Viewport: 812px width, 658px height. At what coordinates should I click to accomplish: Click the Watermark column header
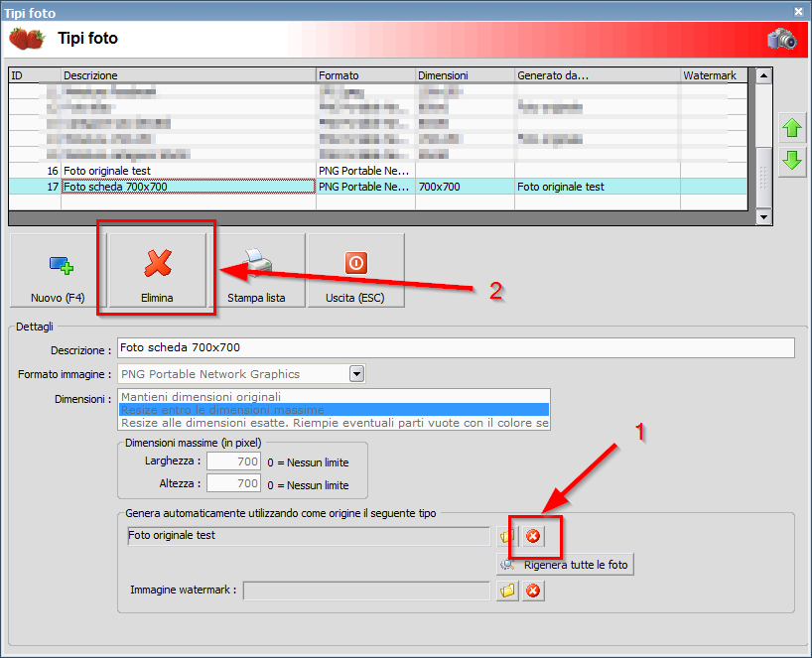[714, 75]
